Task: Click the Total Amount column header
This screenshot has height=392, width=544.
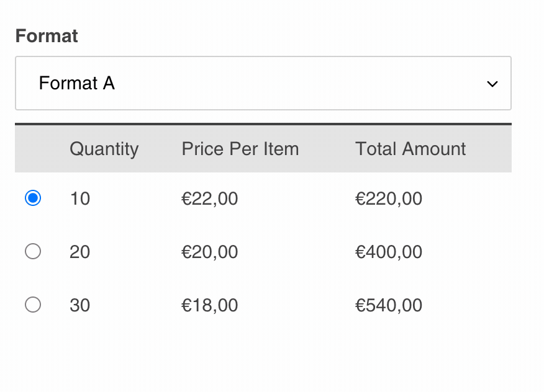Action: pyautogui.click(x=410, y=149)
